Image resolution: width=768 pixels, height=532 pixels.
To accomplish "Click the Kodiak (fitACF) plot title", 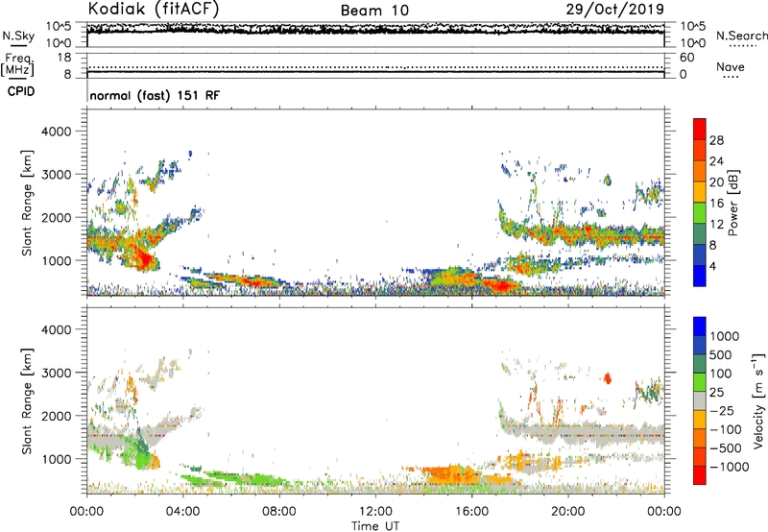I will 154,9.
